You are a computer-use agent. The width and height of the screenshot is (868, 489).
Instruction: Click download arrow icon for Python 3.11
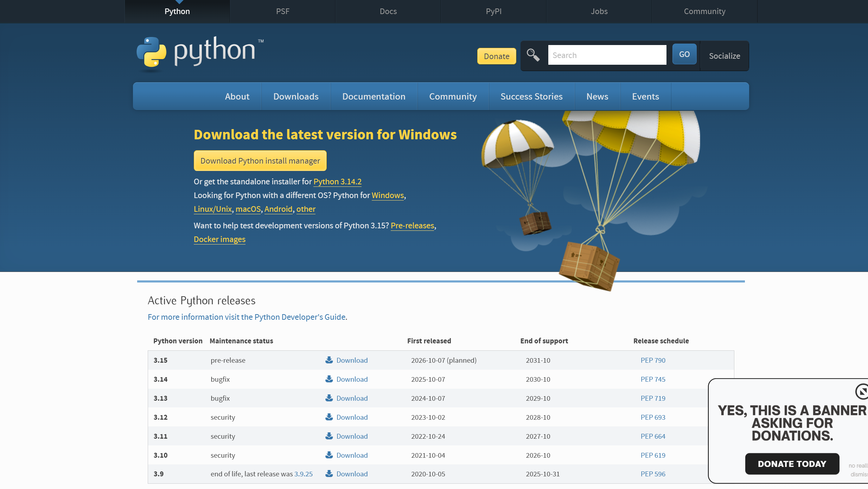329,436
